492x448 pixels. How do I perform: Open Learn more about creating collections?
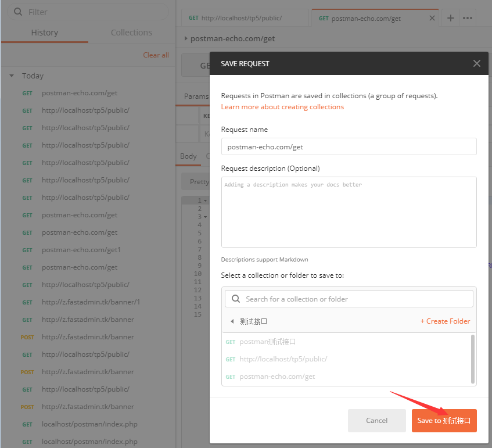282,107
